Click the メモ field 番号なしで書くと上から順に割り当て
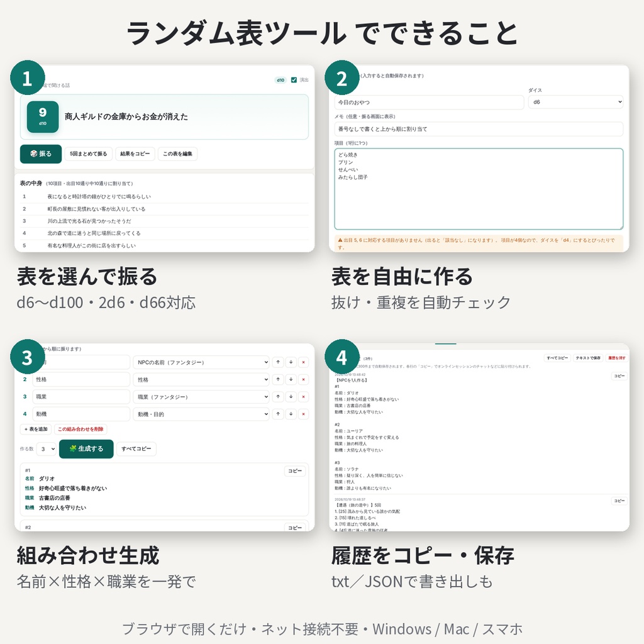The image size is (644, 644). pos(479,129)
